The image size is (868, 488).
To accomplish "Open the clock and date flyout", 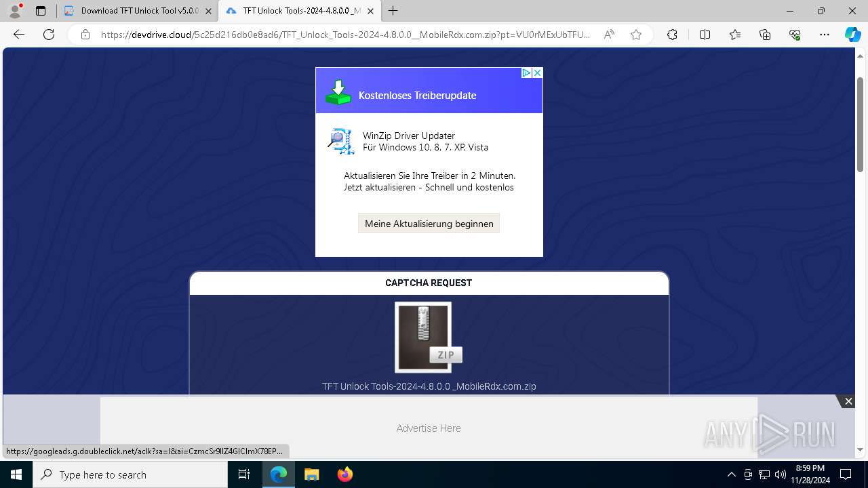I will [810, 474].
